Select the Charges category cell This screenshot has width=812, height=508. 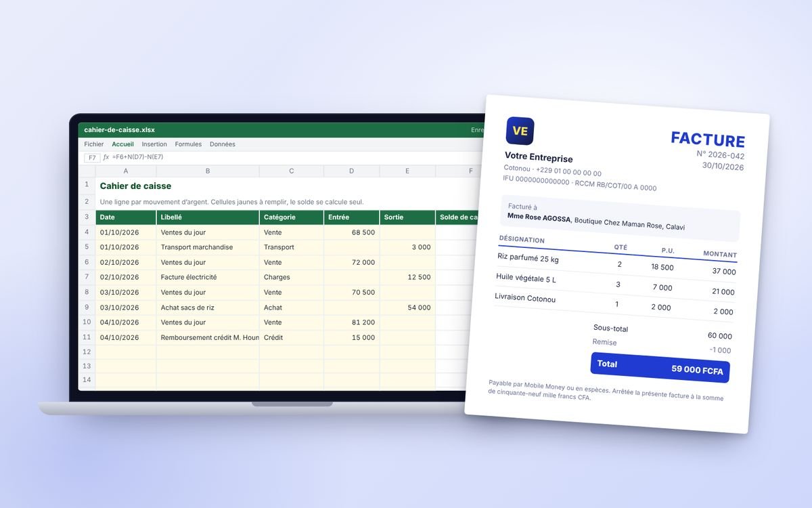click(x=292, y=277)
